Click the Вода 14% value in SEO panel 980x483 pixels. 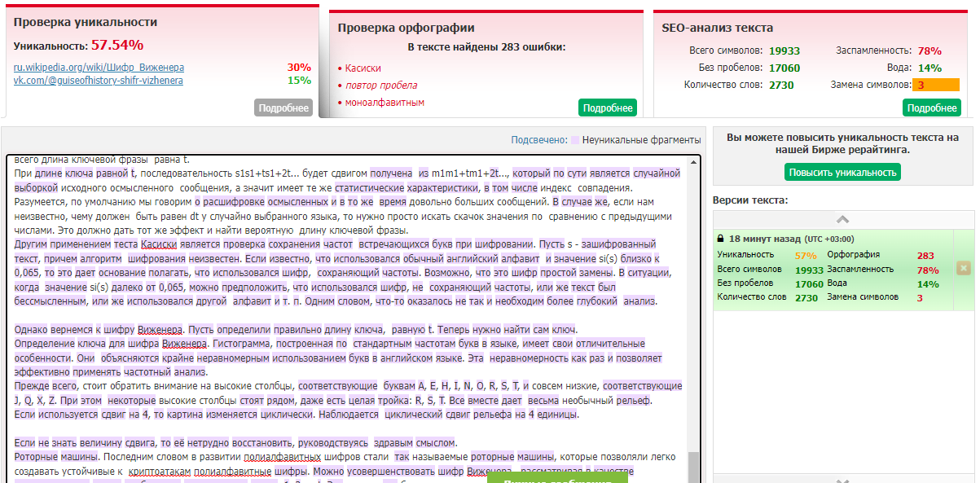point(929,68)
